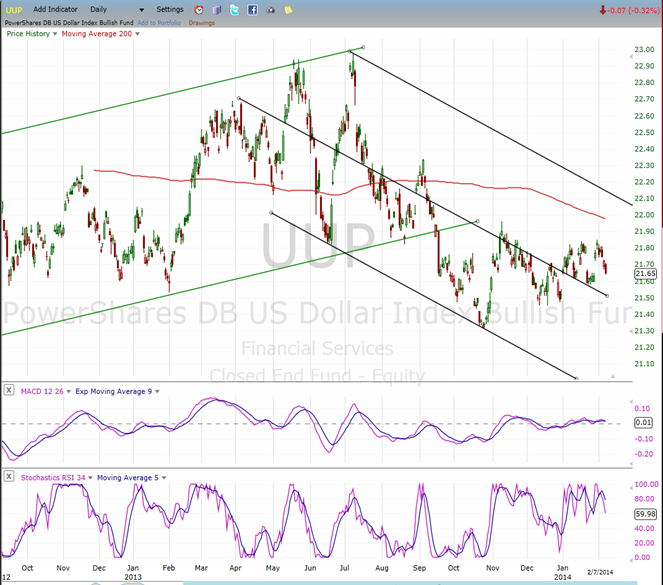Open the Add Indicator menu
The width and height of the screenshot is (663, 585).
53,9
